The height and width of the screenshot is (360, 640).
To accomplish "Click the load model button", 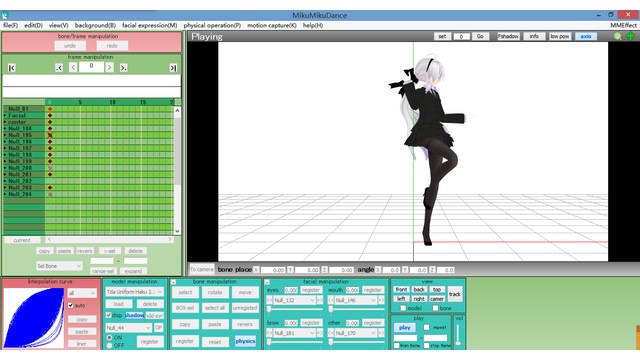I will [x=119, y=304].
